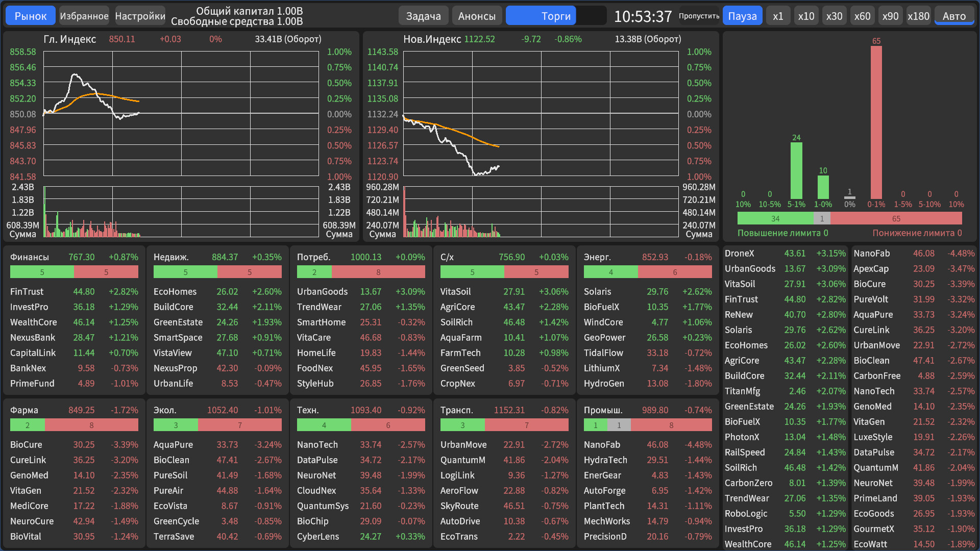Select the x30 speed option
The width and height of the screenshot is (980, 551).
pos(834,16)
